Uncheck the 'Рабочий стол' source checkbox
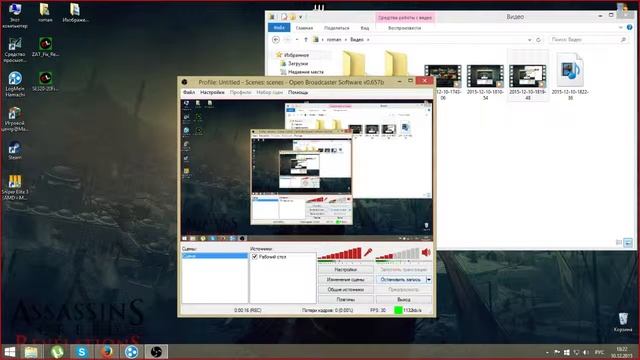 click(255, 257)
